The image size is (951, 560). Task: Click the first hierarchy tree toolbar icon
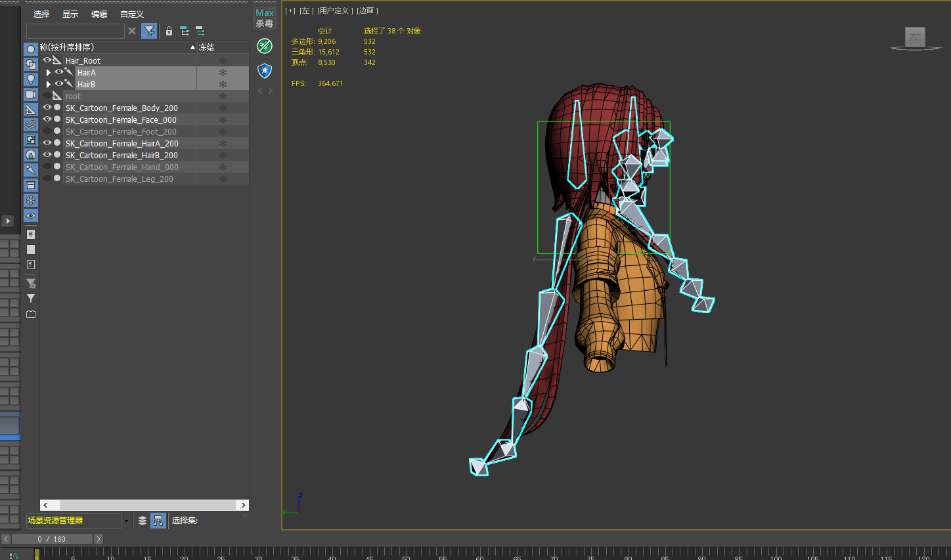point(185,31)
